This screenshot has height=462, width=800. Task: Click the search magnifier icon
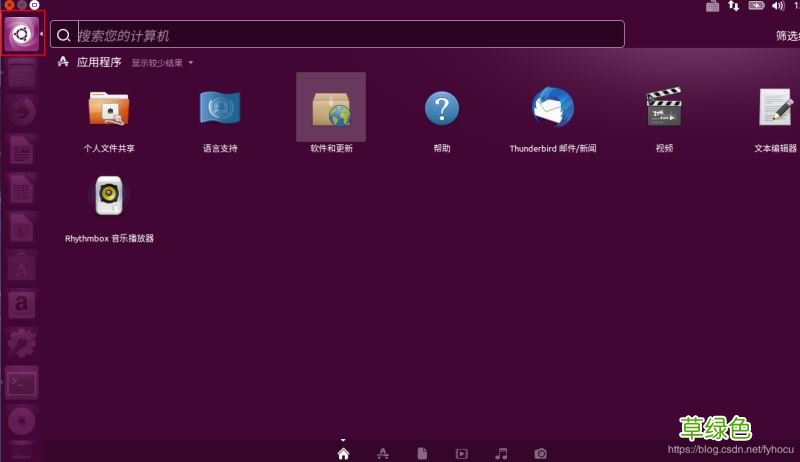(64, 35)
